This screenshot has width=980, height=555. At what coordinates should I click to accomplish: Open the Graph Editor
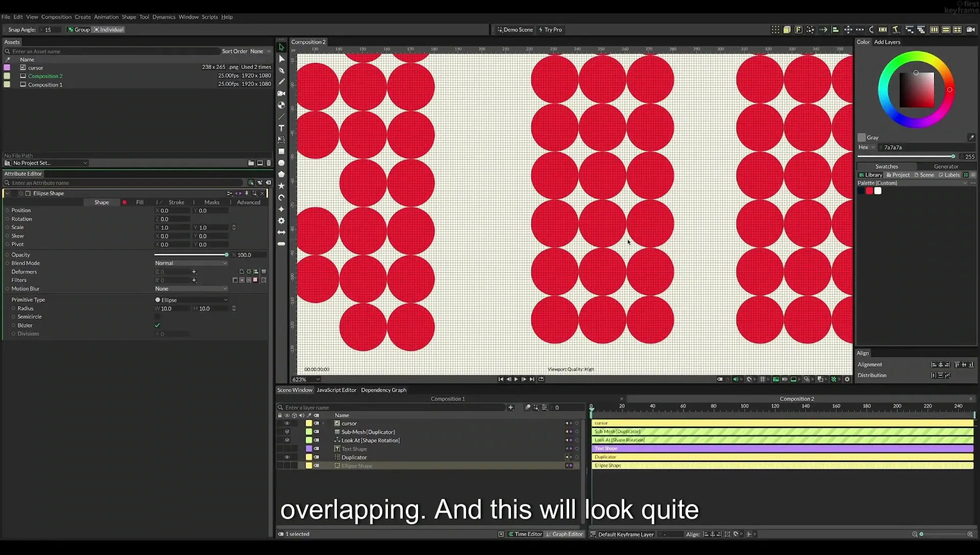[x=565, y=534]
